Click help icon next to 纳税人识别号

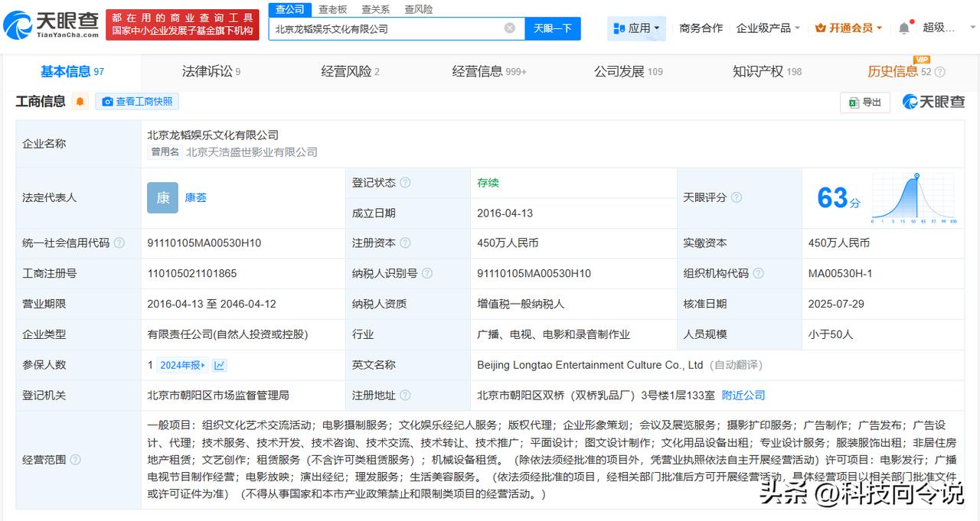tap(427, 273)
